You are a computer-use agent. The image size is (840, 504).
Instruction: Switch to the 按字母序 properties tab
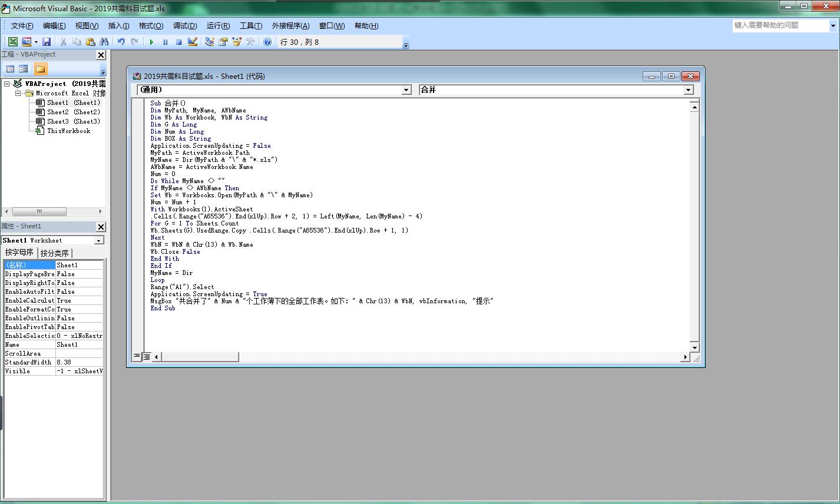19,252
